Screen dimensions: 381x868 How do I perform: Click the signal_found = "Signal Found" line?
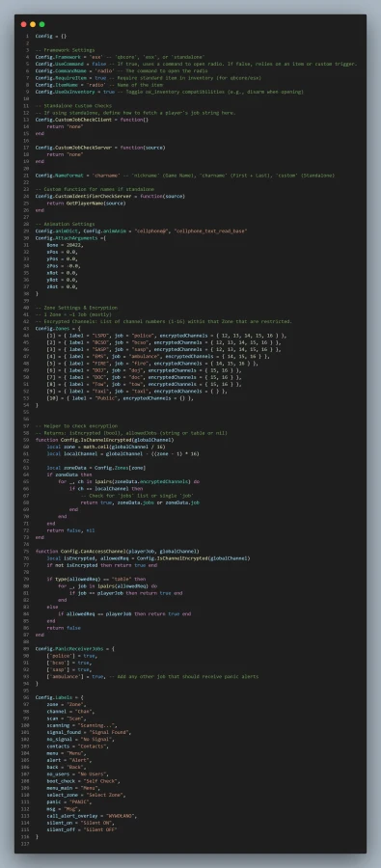pyautogui.click(x=89, y=732)
